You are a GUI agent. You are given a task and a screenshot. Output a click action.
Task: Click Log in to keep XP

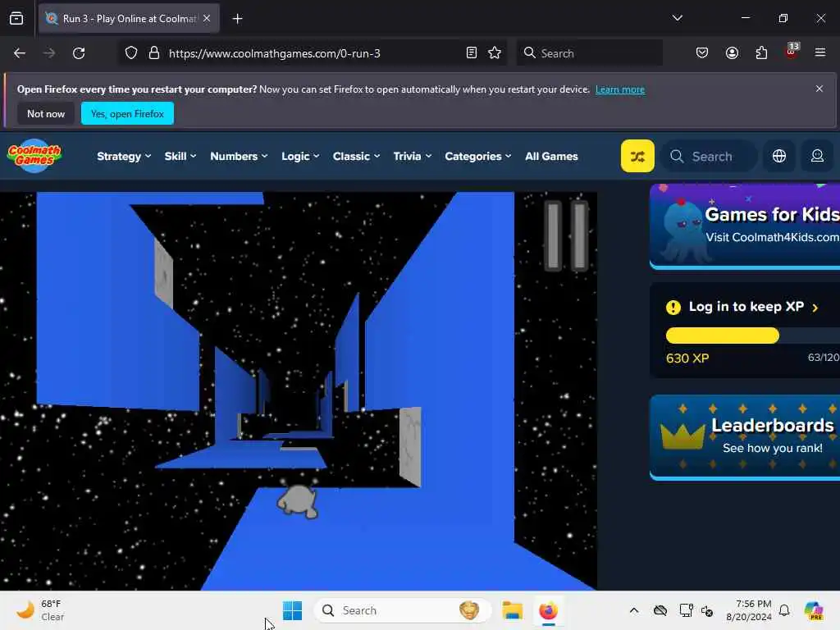click(746, 307)
